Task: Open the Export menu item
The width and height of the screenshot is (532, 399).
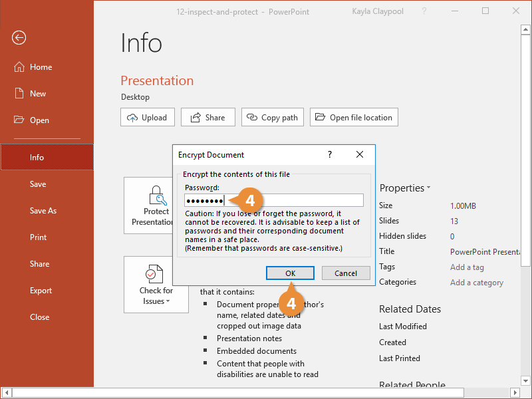Action: [41, 291]
